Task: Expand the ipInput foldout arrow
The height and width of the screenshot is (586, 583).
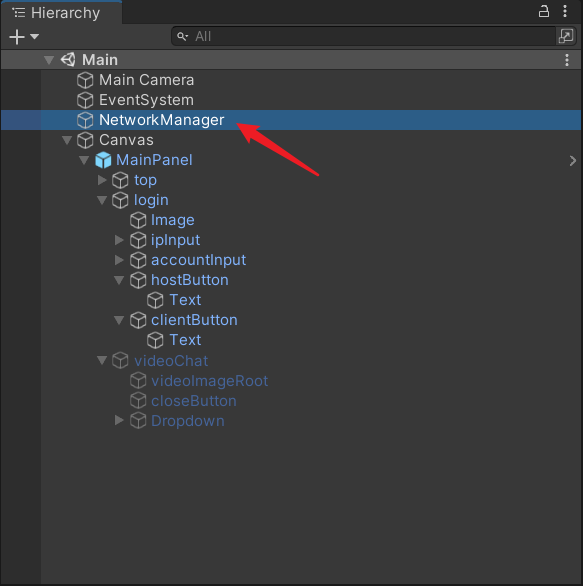Action: pos(119,240)
